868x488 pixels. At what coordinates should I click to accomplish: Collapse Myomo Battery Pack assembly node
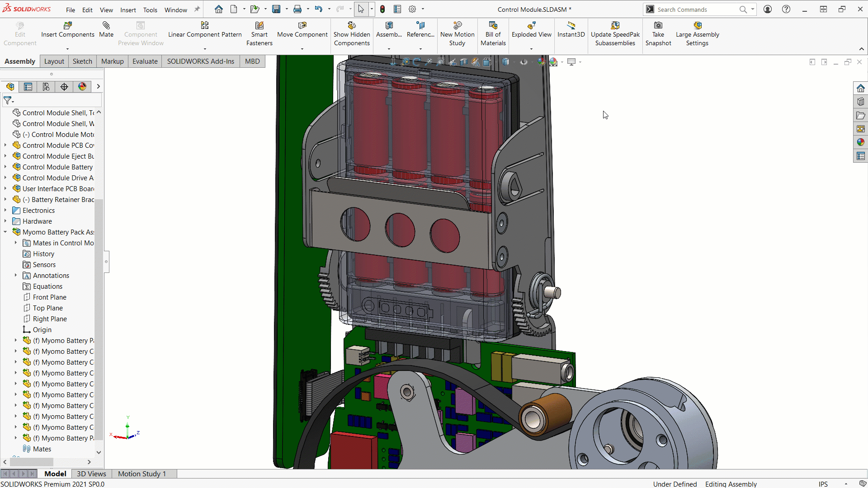(x=5, y=232)
